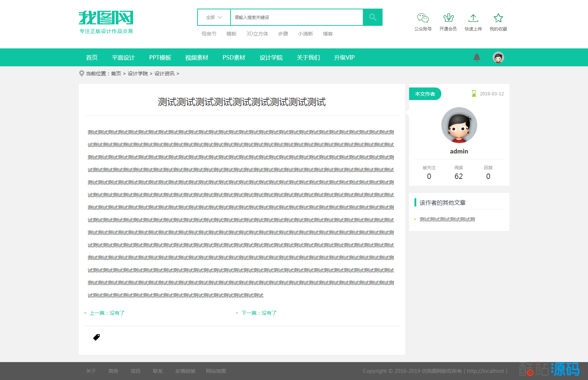Open the WeChat 公众账号 icon
This screenshot has height=380, width=588.
coord(423,18)
